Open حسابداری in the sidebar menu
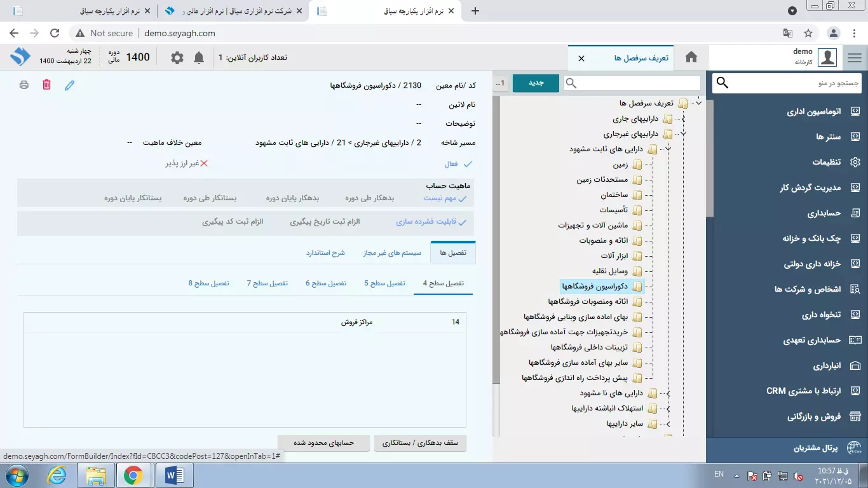Image resolution: width=868 pixels, height=488 pixels. click(824, 213)
